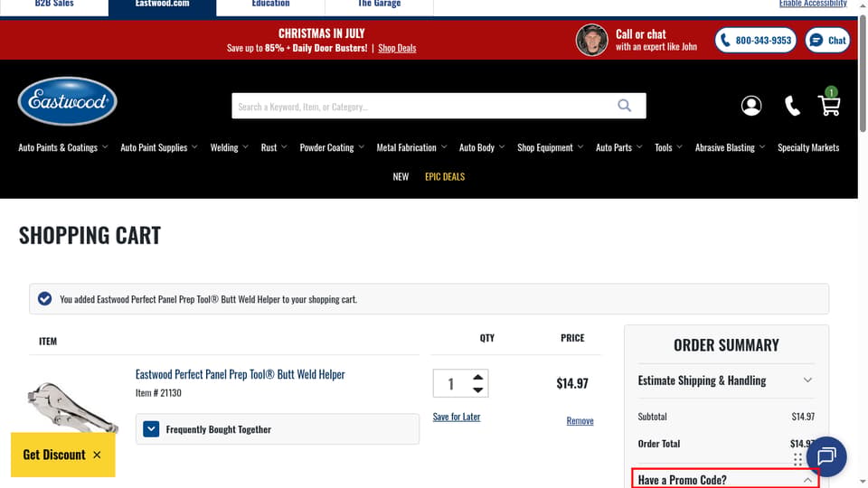Viewport: 868px width, 488px height.
Task: Open Shop Equipment menu
Action: (x=551, y=147)
